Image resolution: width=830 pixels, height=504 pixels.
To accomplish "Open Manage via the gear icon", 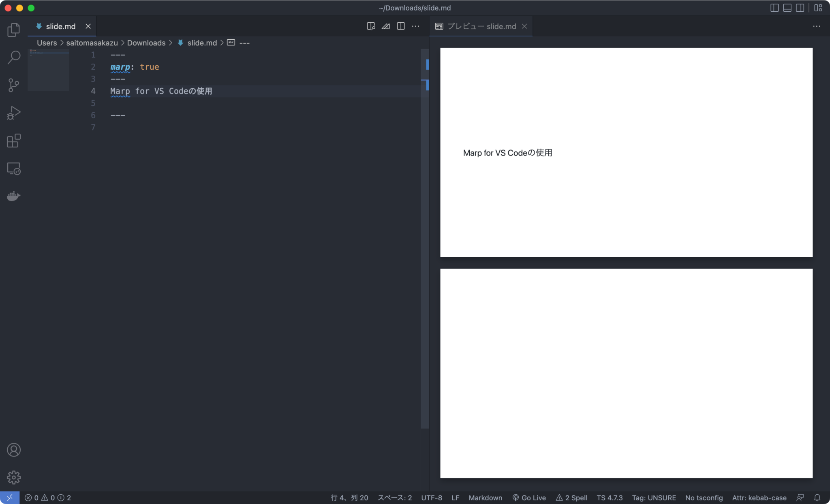I will coord(14,477).
